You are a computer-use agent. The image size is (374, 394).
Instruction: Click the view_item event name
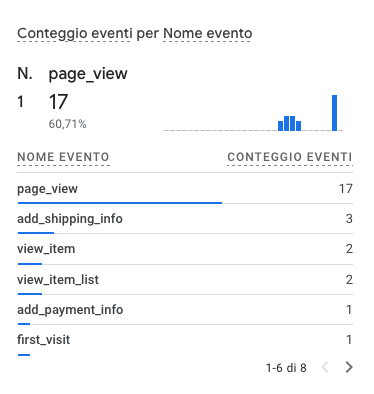coord(46,249)
